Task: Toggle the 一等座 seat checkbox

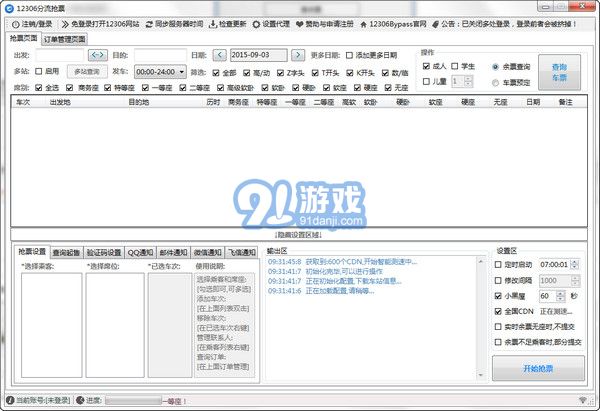Action: (145, 88)
